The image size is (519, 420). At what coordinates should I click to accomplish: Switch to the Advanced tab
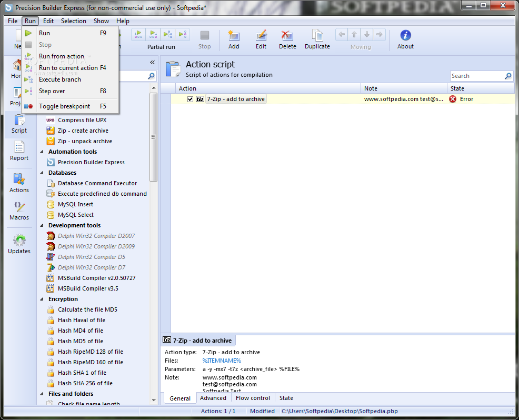pyautogui.click(x=213, y=398)
